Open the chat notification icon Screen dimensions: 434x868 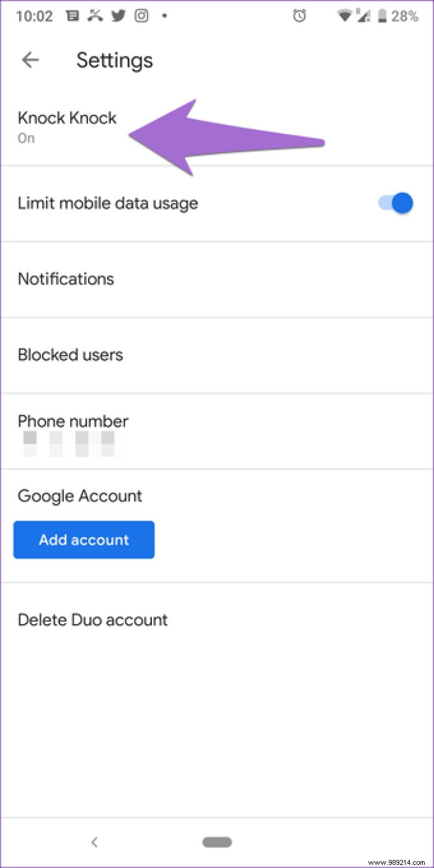coord(73,16)
